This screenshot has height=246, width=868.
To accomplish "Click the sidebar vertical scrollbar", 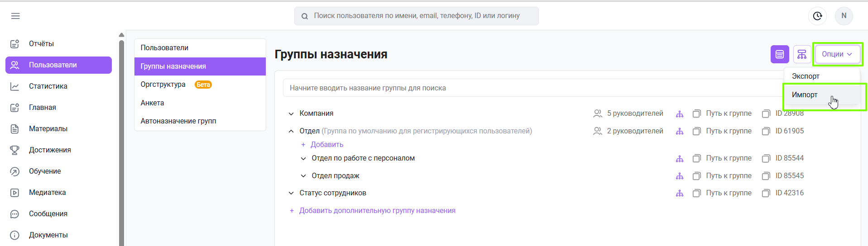I will coord(121,142).
